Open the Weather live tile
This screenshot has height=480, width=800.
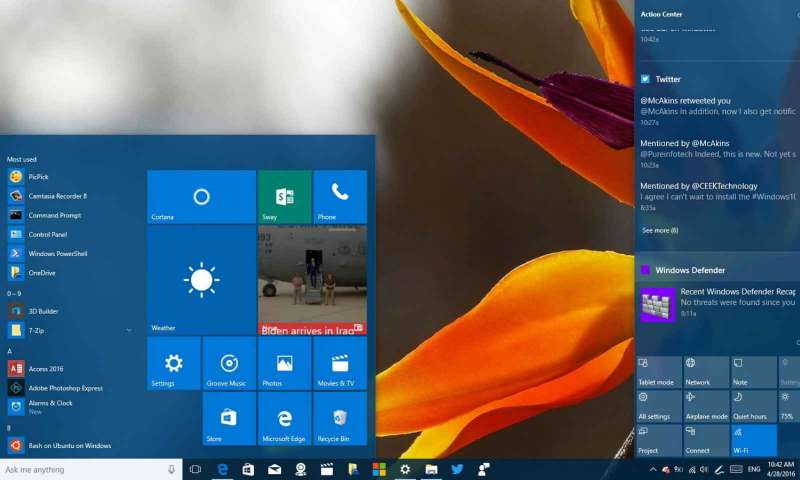202,280
